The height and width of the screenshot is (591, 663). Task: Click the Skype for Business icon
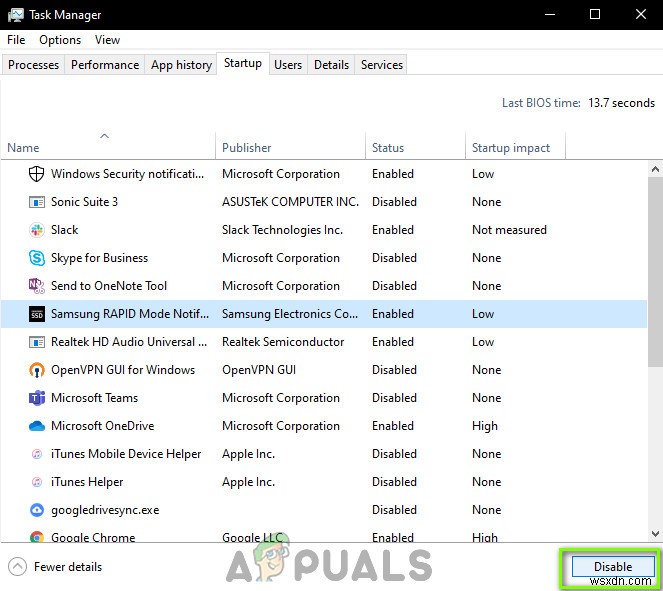[36, 258]
